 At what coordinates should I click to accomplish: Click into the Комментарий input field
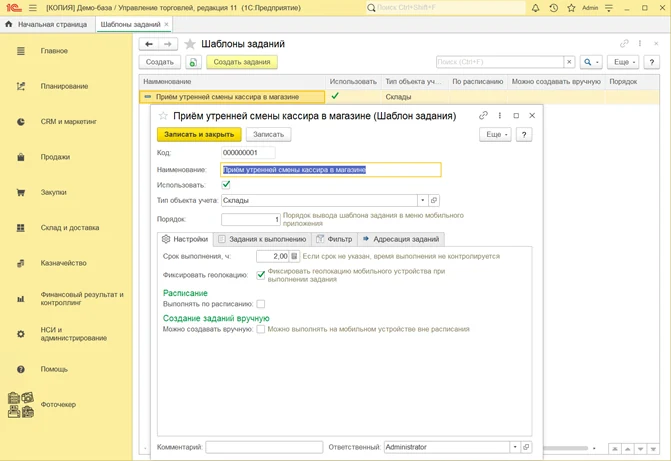point(264,447)
